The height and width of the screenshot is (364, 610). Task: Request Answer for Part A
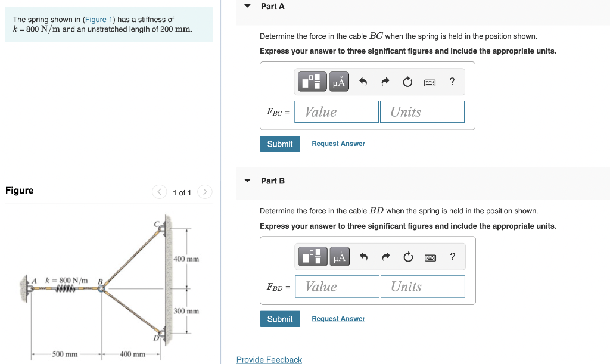[x=338, y=144]
